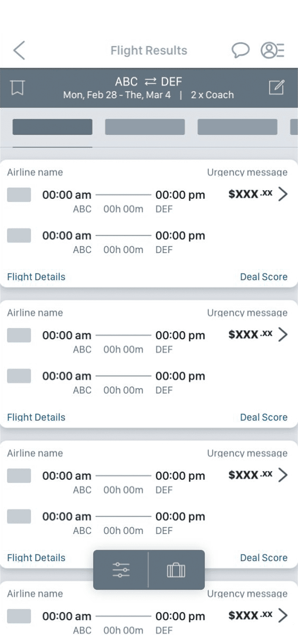Open the profile menu icon
Screen dimensions: 298x644
pos(273,50)
